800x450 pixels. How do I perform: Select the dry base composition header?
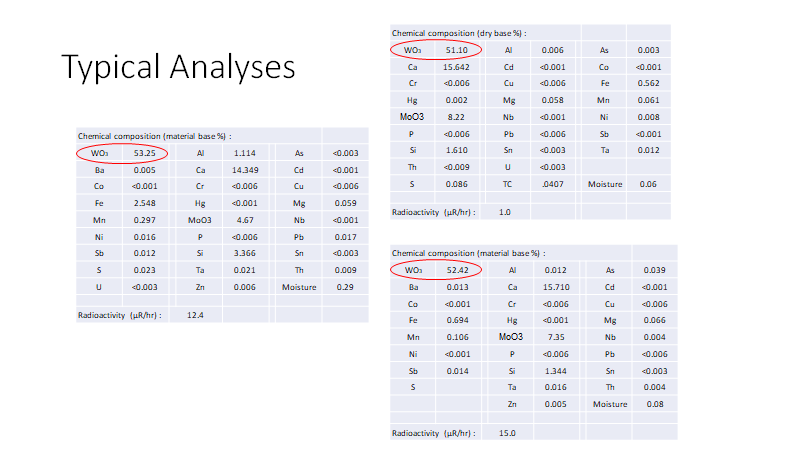click(x=458, y=33)
